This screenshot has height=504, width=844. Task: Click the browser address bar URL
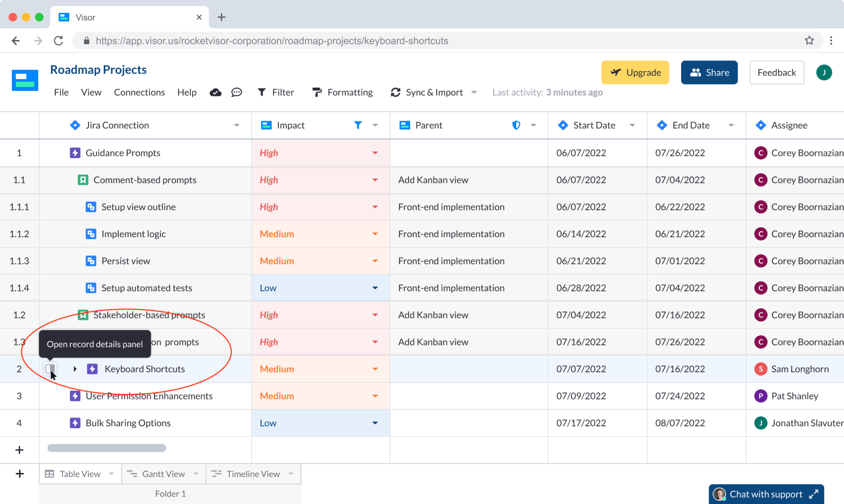pos(272,40)
